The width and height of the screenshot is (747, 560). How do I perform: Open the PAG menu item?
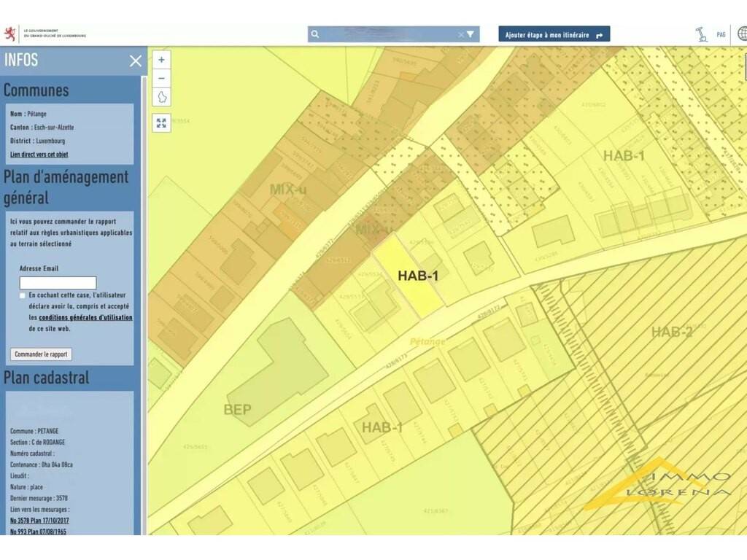[x=721, y=34]
